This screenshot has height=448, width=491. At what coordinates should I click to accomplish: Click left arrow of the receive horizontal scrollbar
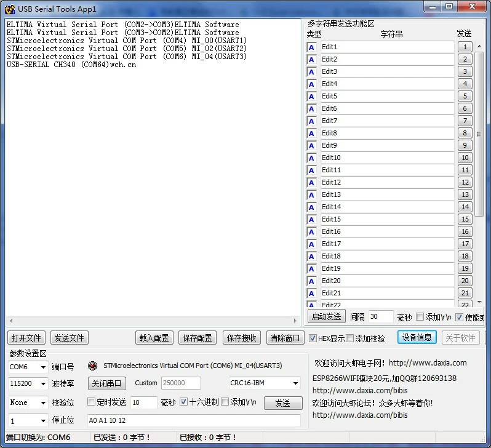(11, 321)
